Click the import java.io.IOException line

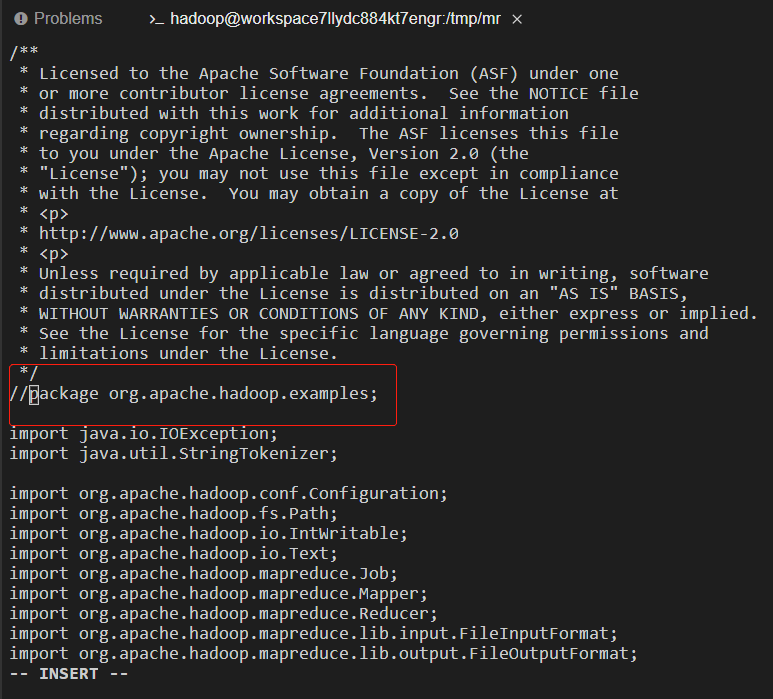coord(143,434)
